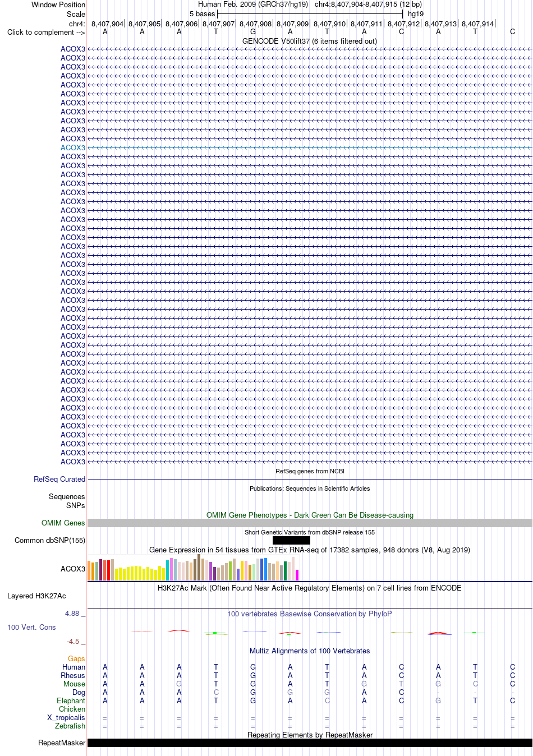Click the '5 bases' scale bar text
533x756 pixels.
[x=202, y=13]
